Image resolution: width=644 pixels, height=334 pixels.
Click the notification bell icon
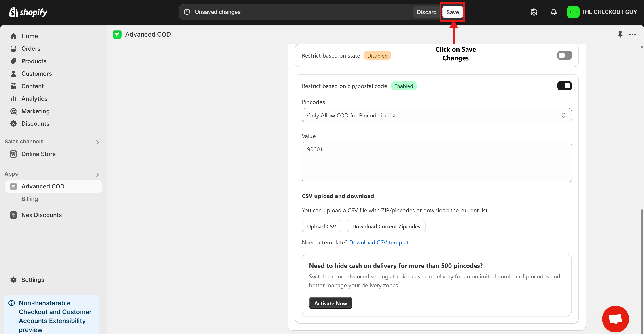click(x=553, y=12)
